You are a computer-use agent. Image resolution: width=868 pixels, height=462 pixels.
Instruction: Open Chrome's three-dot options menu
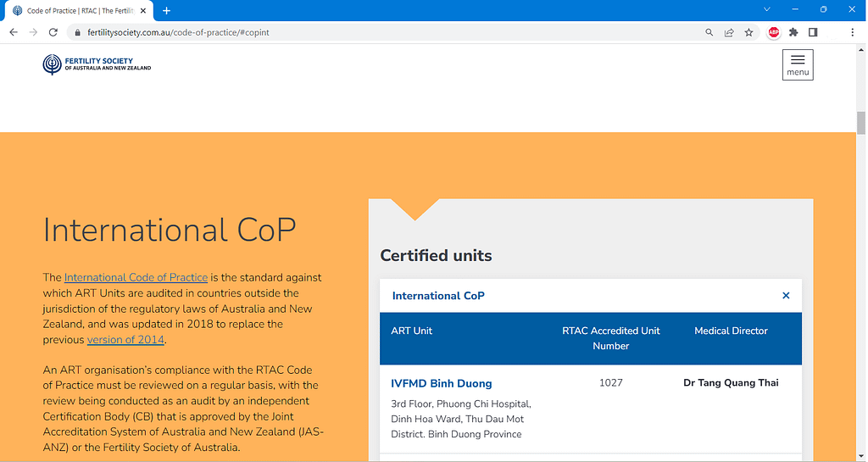click(852, 32)
